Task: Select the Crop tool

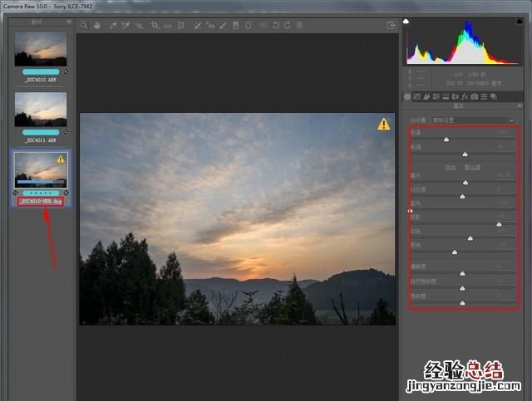Action: click(155, 26)
